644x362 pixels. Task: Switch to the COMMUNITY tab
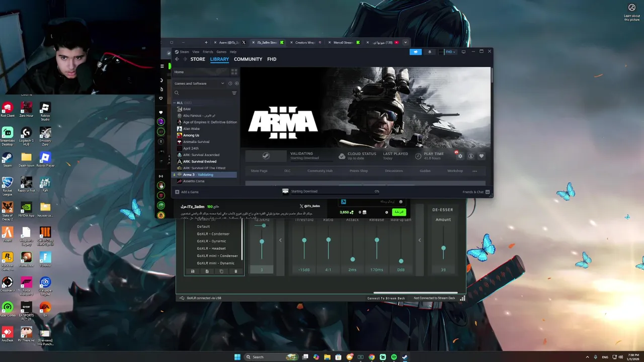(x=248, y=59)
